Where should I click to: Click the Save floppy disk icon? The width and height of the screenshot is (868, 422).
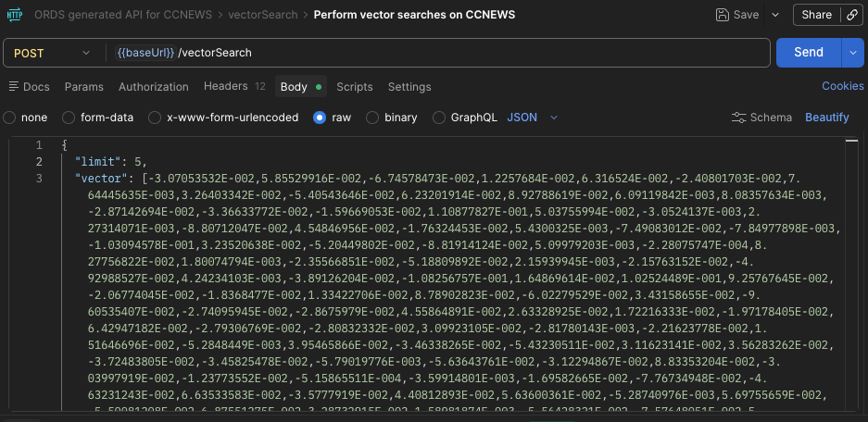(723, 15)
